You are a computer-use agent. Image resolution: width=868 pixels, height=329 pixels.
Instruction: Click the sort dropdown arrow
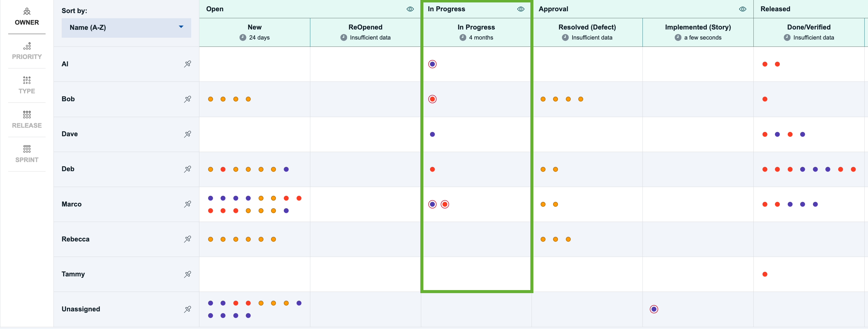point(181,27)
